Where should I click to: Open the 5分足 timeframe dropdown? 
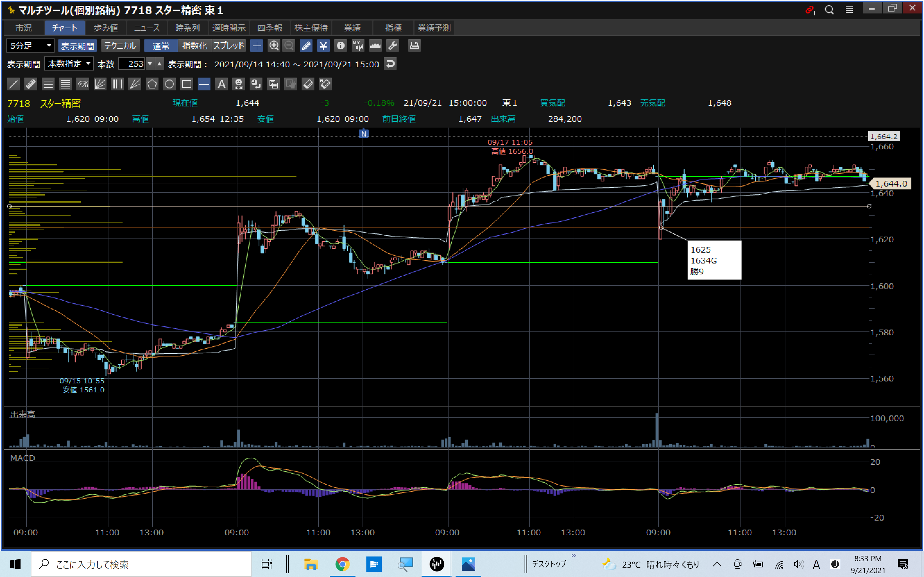coord(30,46)
